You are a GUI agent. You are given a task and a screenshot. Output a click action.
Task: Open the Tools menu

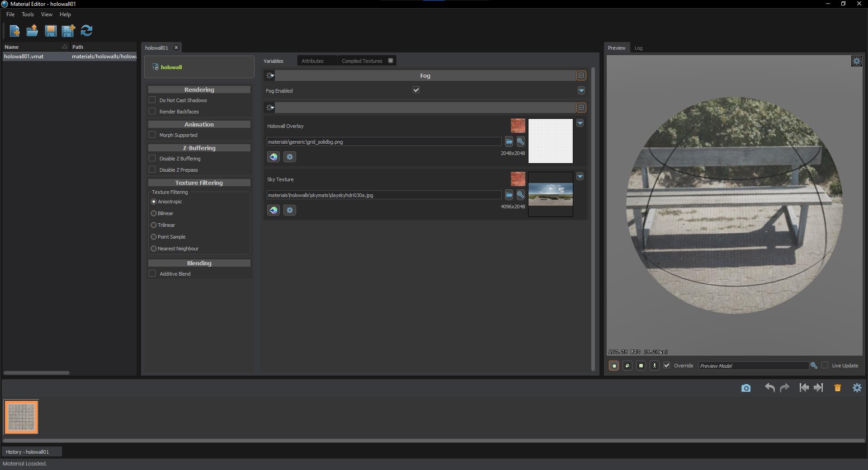coord(28,14)
